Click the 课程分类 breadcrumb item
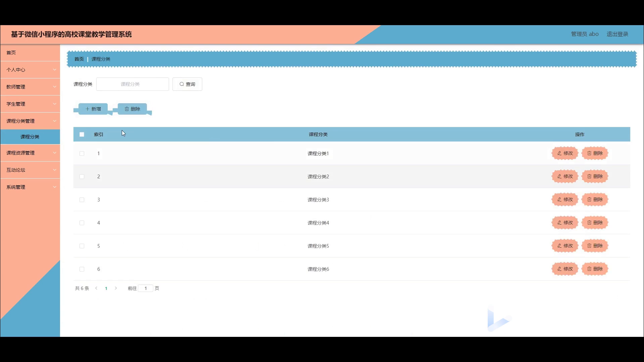Screen dimensions: 644x362 [x=101, y=59]
